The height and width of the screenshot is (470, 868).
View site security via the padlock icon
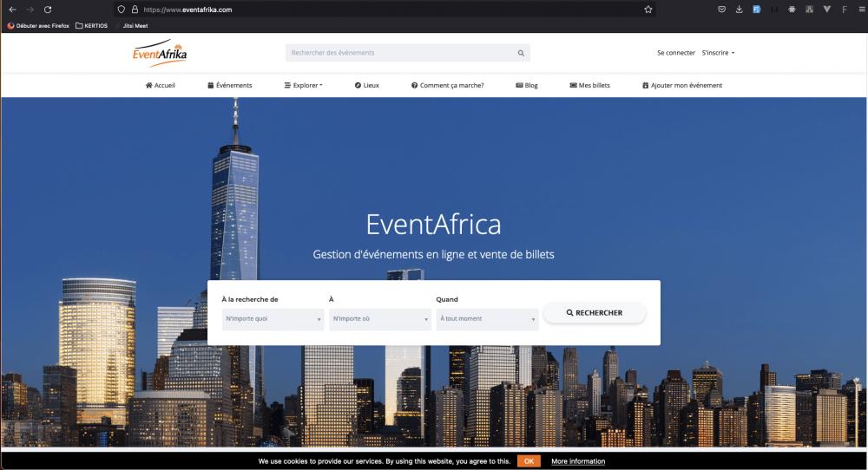pyautogui.click(x=135, y=10)
